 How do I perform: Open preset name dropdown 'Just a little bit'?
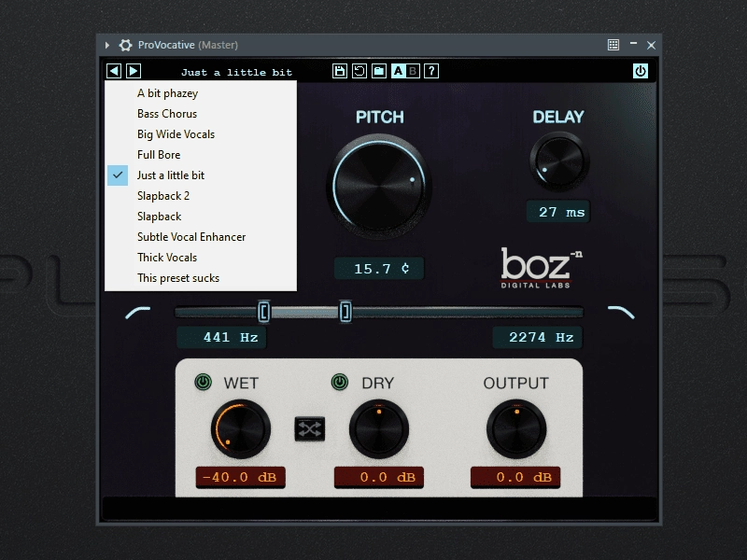point(236,72)
